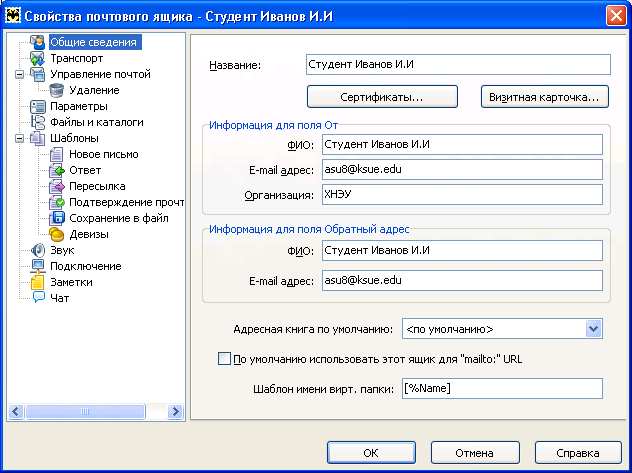
Task: Click the Пересылка purple arrow icon
Action: (x=57, y=186)
